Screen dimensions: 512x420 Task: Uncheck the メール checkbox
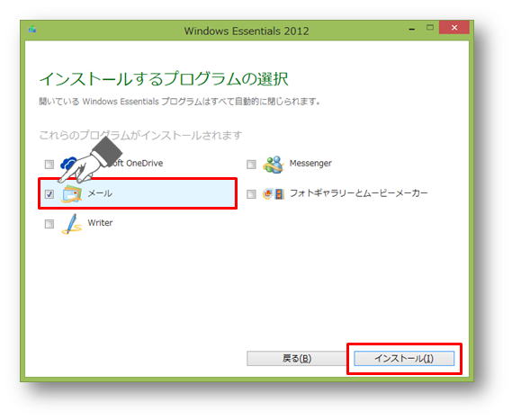(49, 194)
